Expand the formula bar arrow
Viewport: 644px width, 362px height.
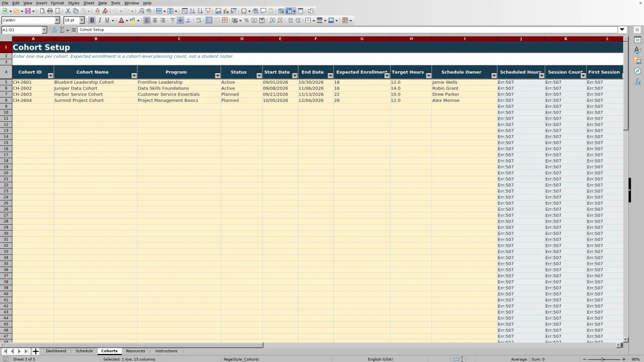pyautogui.click(x=622, y=30)
